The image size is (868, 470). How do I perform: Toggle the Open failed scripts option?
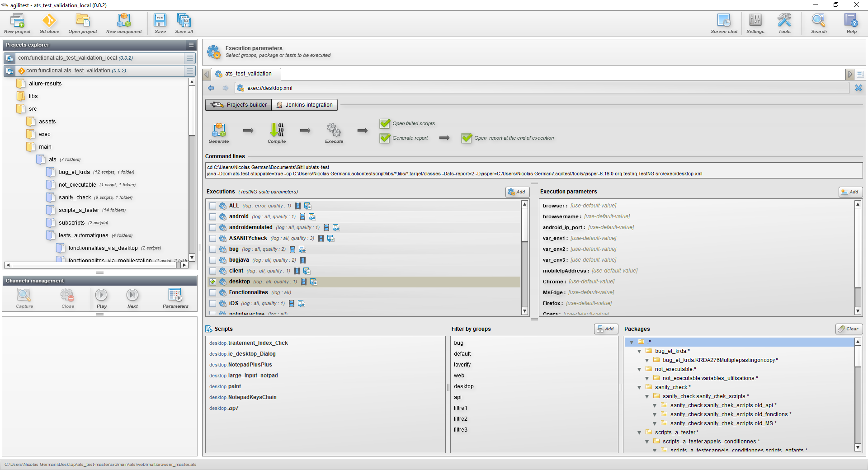(384, 123)
